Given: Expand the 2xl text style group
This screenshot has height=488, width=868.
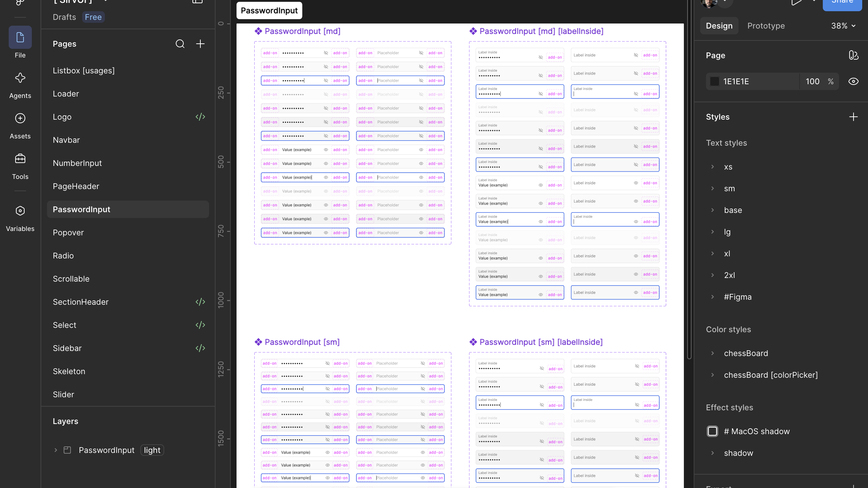Looking at the screenshot, I should coord(712,275).
